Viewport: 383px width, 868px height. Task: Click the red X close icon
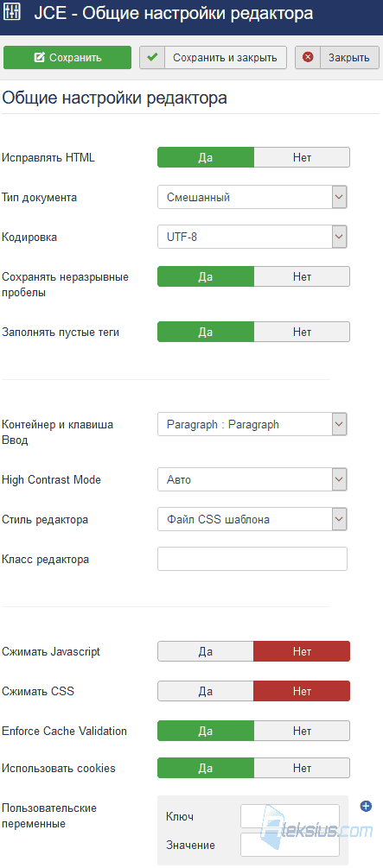click(308, 58)
